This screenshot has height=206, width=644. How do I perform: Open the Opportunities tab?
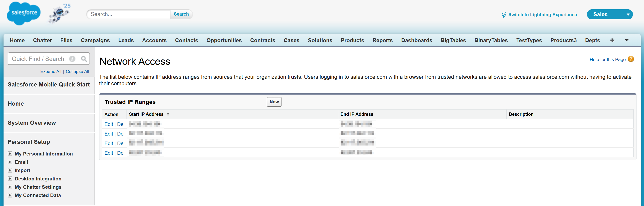tap(224, 40)
